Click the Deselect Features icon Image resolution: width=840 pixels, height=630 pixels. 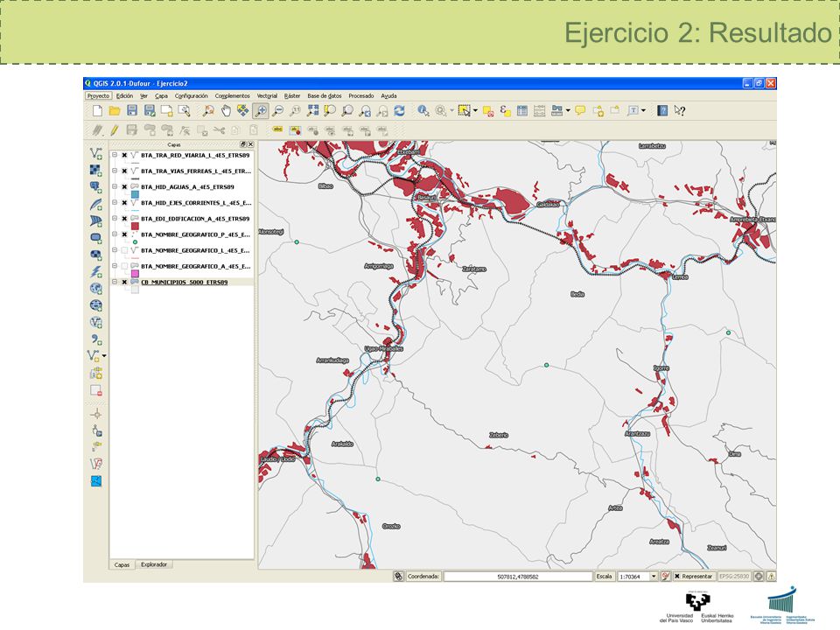488,111
